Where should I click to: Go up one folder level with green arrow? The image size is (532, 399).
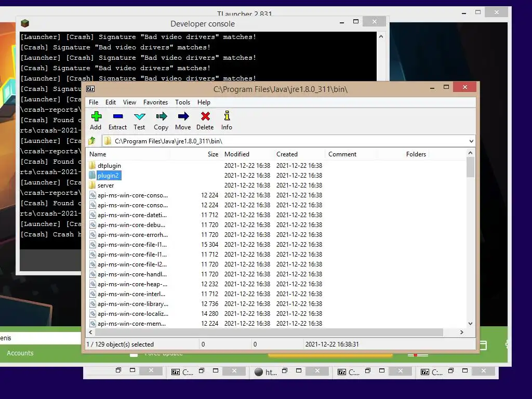[92, 141]
